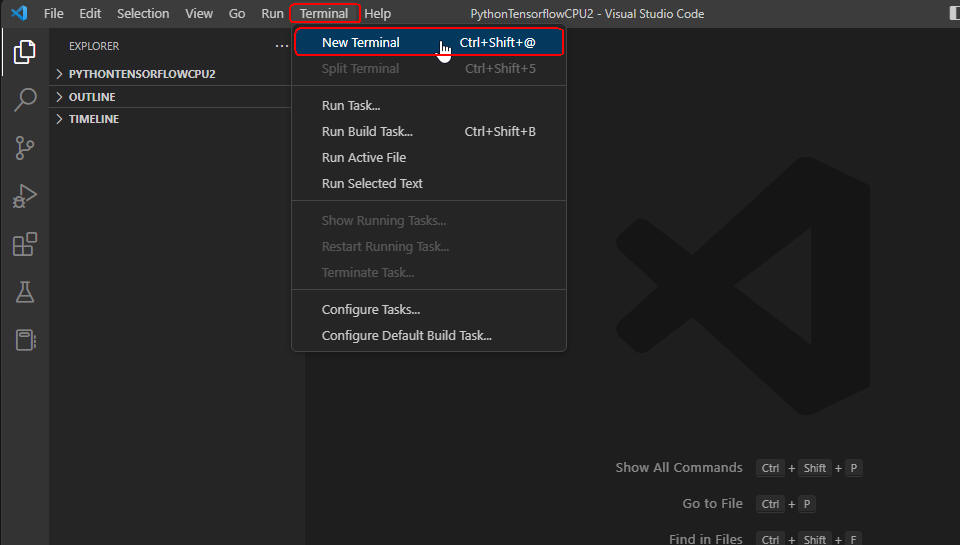Click Restart Running Task... entry
Image resolution: width=960 pixels, height=545 pixels.
[x=429, y=246]
